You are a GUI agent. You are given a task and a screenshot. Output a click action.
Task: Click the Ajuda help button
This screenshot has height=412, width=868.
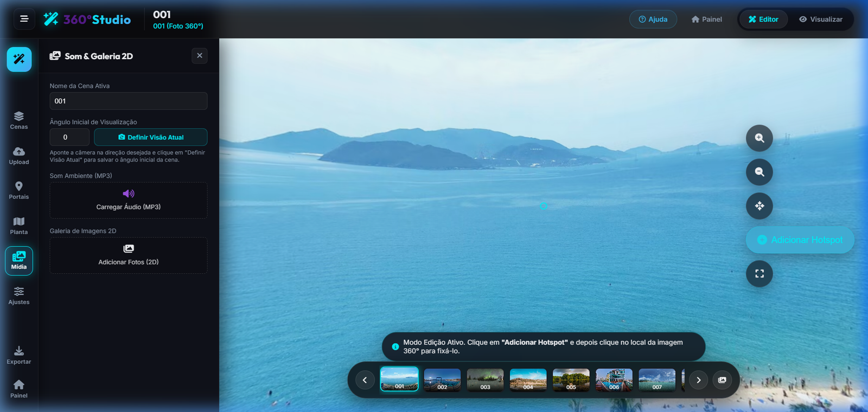click(x=653, y=19)
